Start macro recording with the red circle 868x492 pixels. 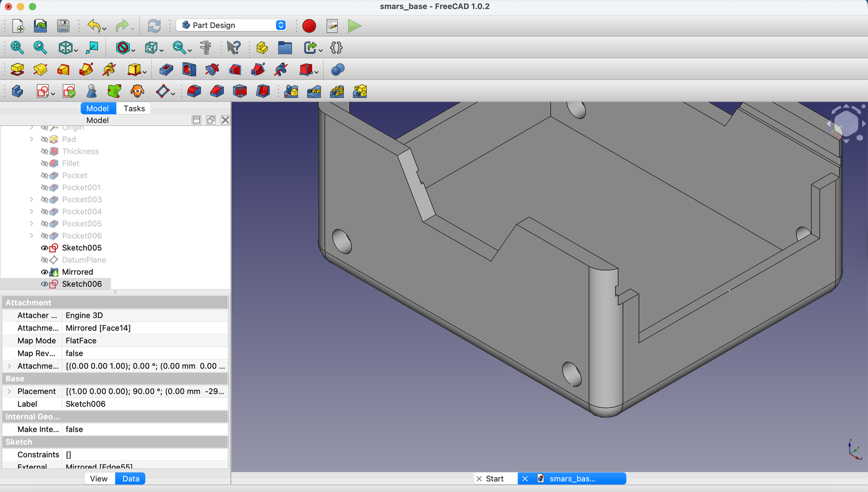(309, 26)
